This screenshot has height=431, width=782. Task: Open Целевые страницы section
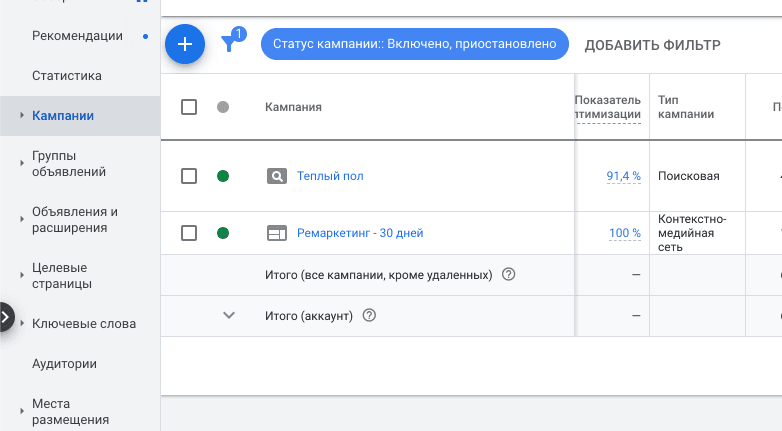tap(62, 275)
